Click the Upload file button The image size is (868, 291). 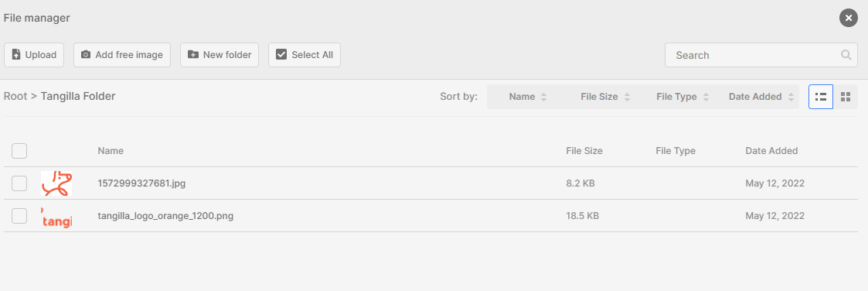coord(34,55)
